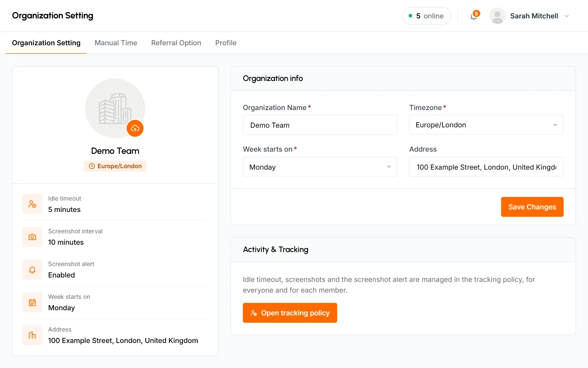This screenshot has width=588, height=368.
Task: Select the Organization Setting tab
Action: tap(46, 43)
